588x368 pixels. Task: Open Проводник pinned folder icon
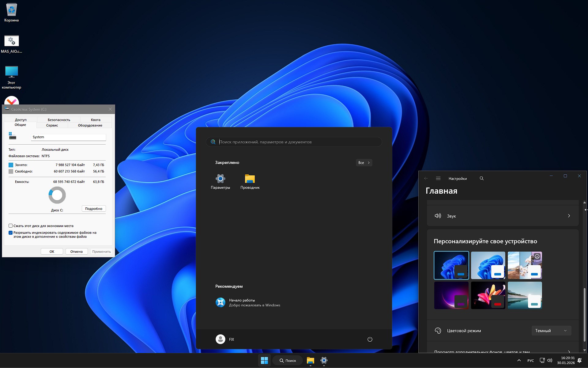coord(250,178)
